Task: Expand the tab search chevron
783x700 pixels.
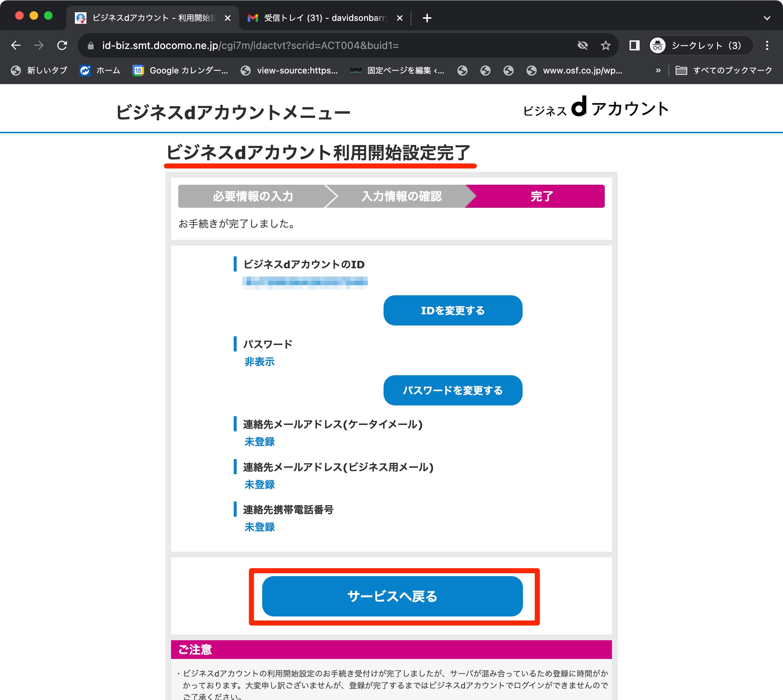Action: pyautogui.click(x=767, y=18)
